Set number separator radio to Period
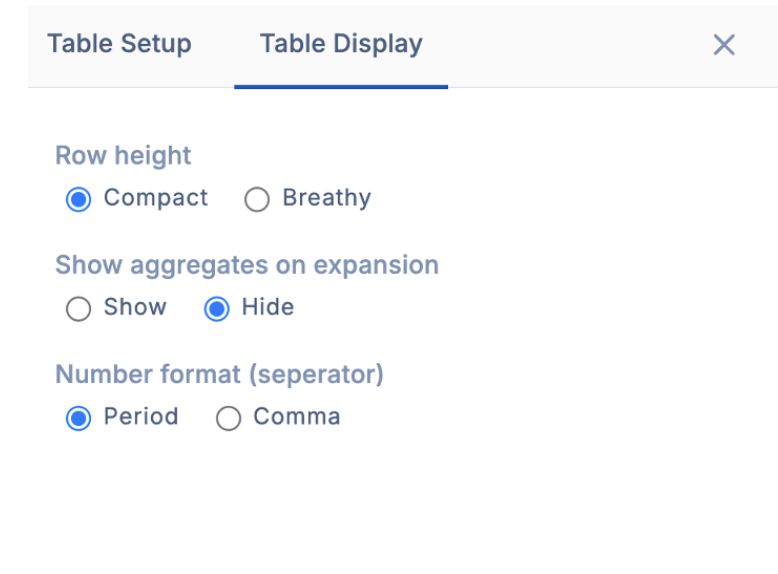Viewport: 778px width, 574px height. pos(78,418)
